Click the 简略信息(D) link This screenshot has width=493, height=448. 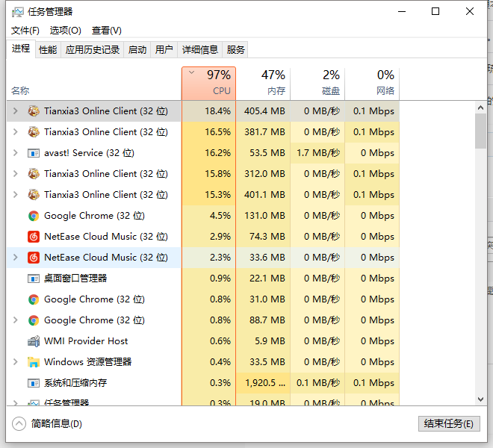pyautogui.click(x=57, y=424)
